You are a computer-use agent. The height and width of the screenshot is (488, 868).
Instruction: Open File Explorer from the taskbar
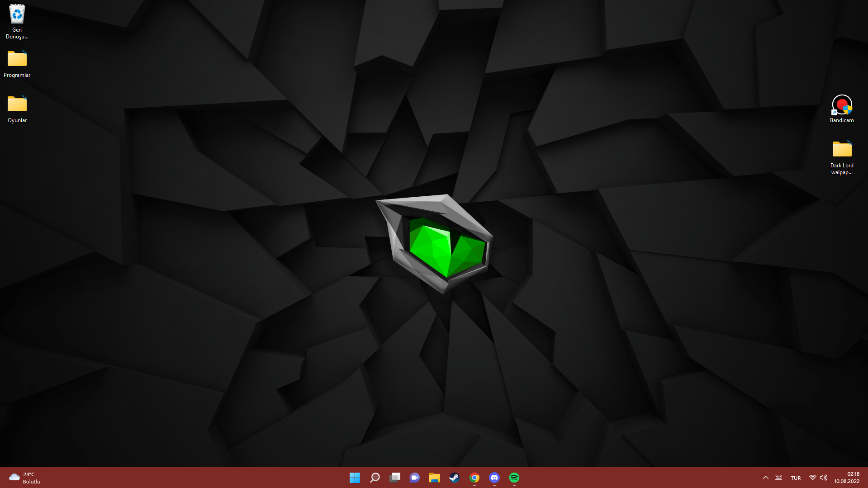(434, 478)
